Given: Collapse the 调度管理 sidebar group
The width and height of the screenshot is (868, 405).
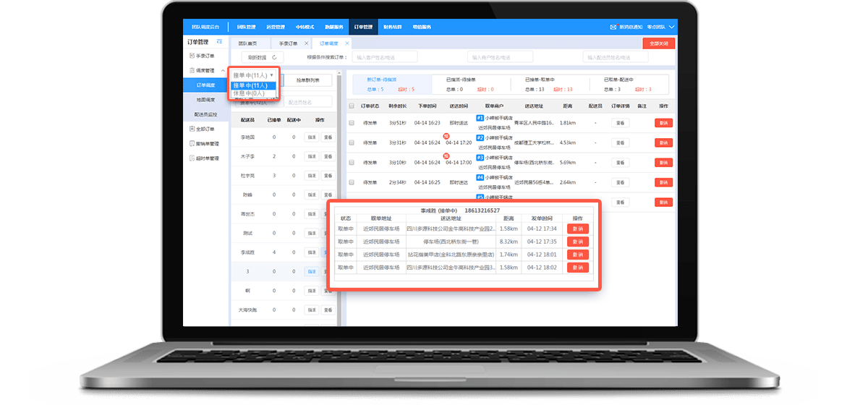Looking at the screenshot, I should [x=222, y=70].
